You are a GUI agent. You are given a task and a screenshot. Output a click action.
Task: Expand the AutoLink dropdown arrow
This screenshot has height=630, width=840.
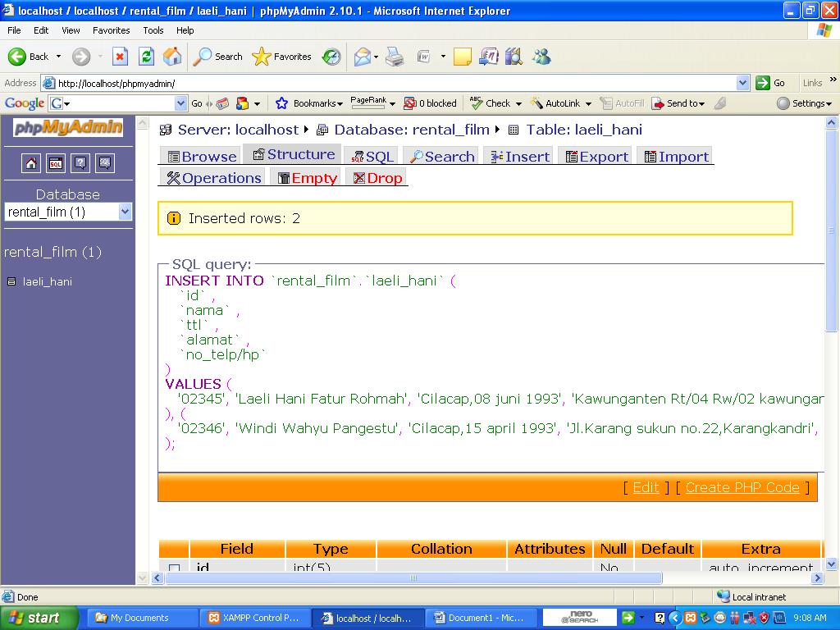[x=588, y=103]
